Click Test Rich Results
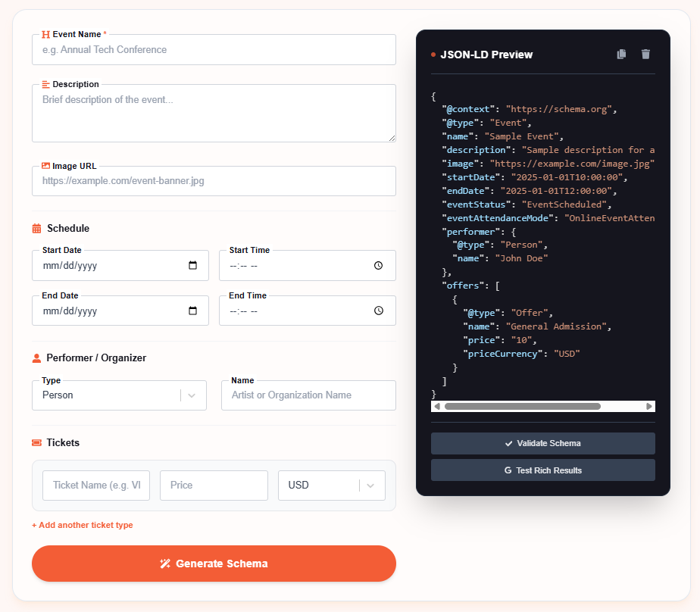Viewport: 700px width, 612px height. (x=542, y=470)
